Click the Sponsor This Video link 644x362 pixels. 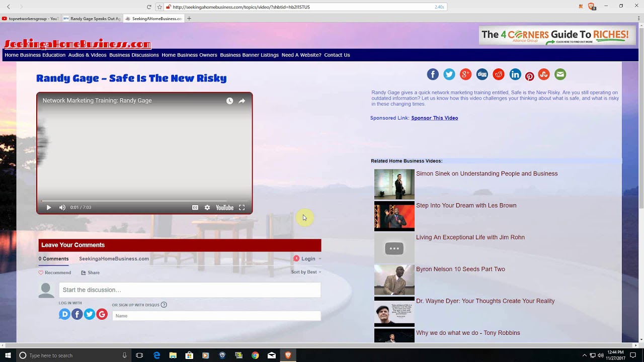tap(435, 118)
